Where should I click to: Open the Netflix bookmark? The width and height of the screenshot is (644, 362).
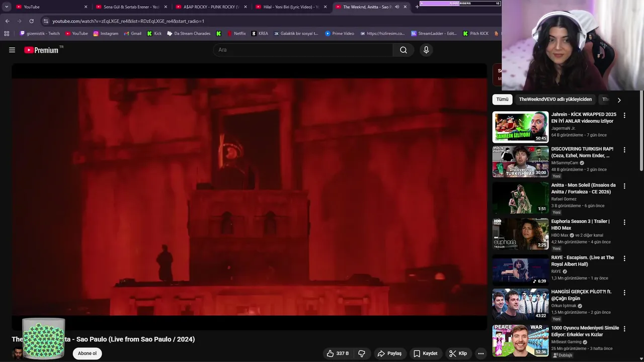pyautogui.click(x=236, y=34)
